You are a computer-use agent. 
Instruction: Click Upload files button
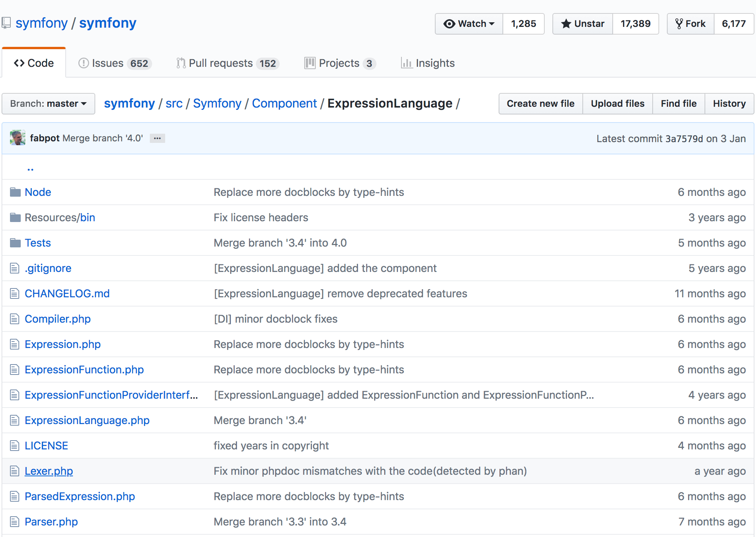618,104
